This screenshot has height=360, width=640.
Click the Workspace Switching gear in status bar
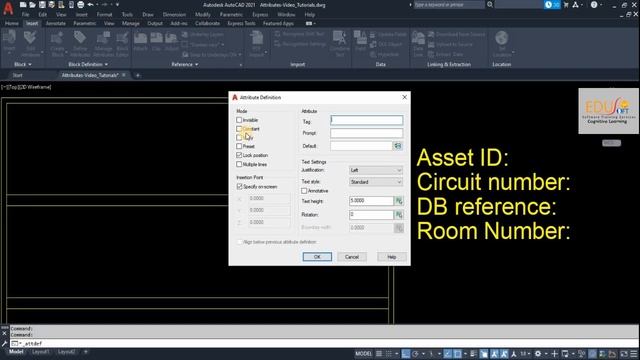(538, 353)
